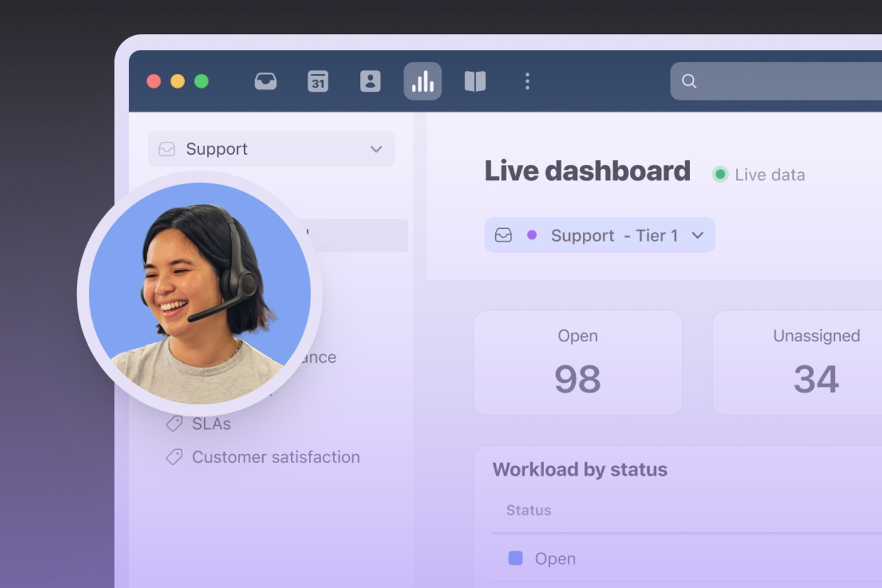Image resolution: width=882 pixels, height=588 pixels.
Task: Go to the Contacts icon in the toolbar
Action: [370, 81]
